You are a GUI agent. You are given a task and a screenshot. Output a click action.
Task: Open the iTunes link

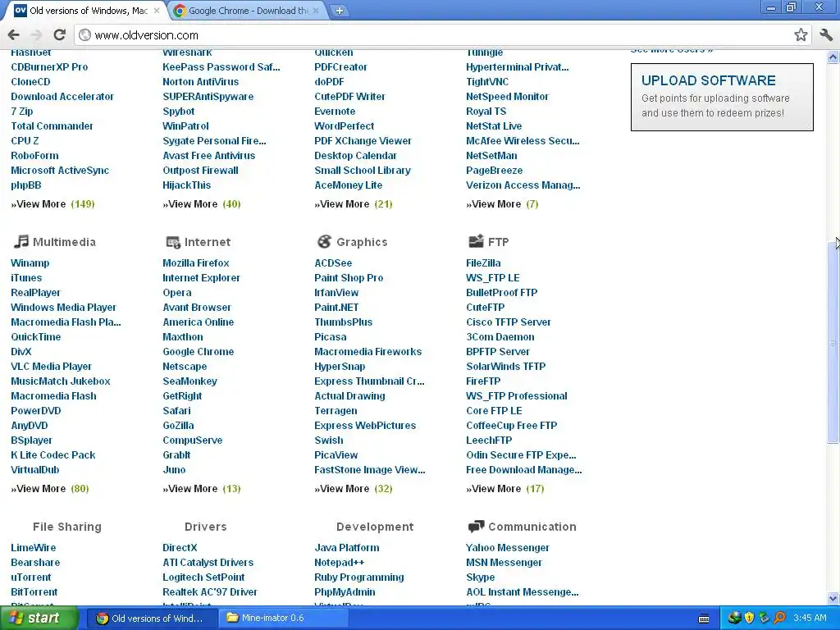pos(26,278)
